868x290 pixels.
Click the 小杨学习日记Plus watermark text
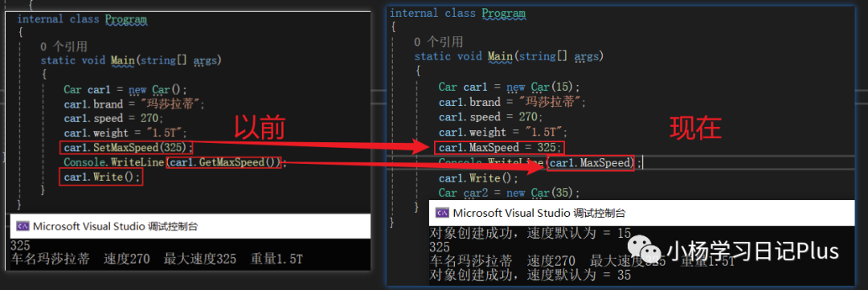pyautogui.click(x=753, y=251)
